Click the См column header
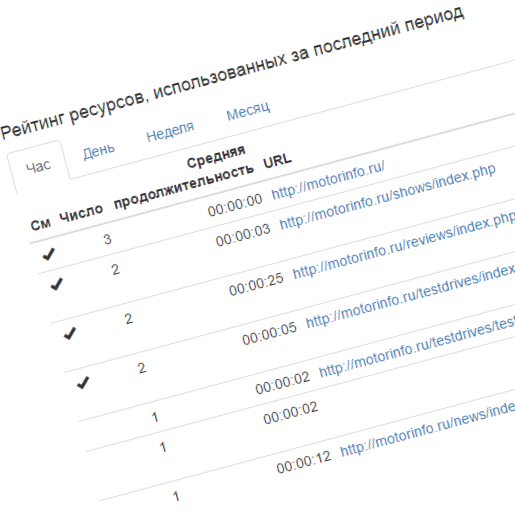 coord(41,224)
